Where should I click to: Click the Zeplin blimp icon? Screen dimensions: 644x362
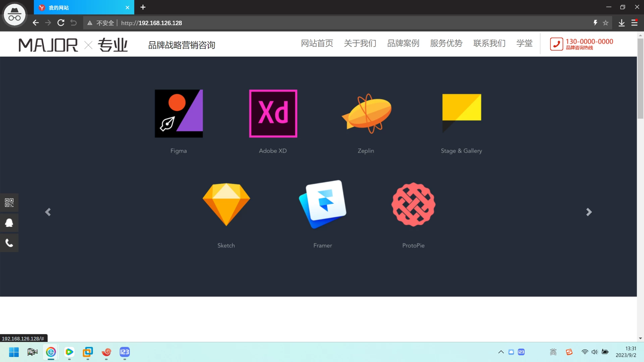point(367,113)
